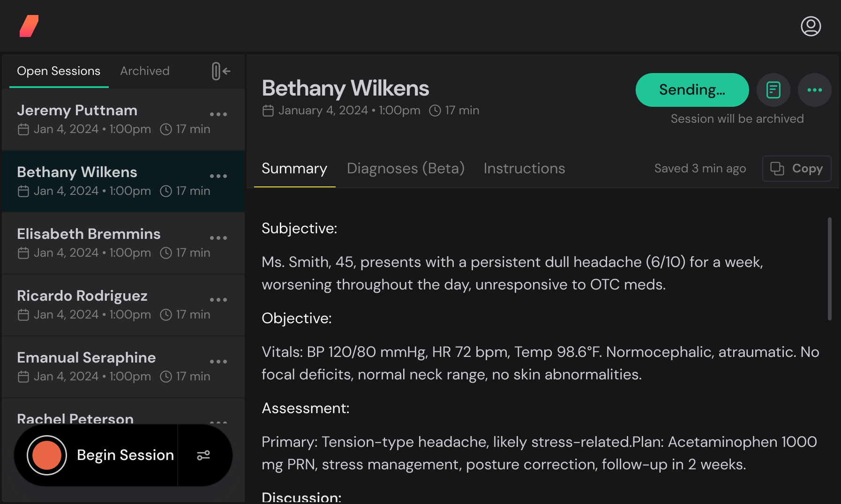Open the Diagnoses (Beta) tab

[405, 169]
